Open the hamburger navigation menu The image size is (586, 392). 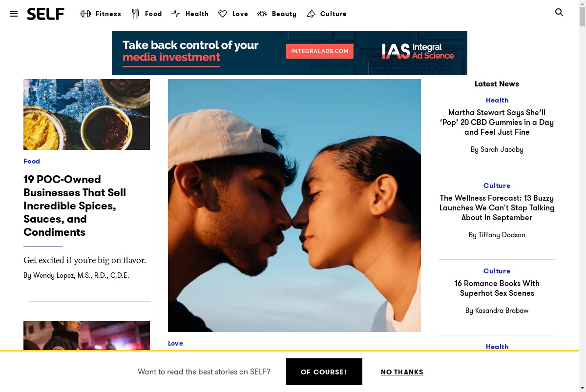(x=14, y=14)
